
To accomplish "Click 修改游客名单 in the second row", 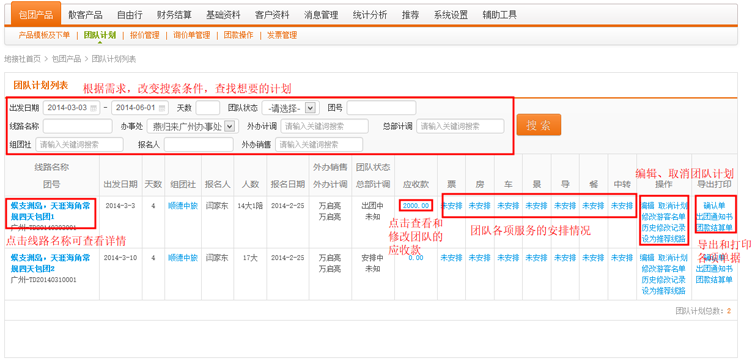I will [x=664, y=269].
